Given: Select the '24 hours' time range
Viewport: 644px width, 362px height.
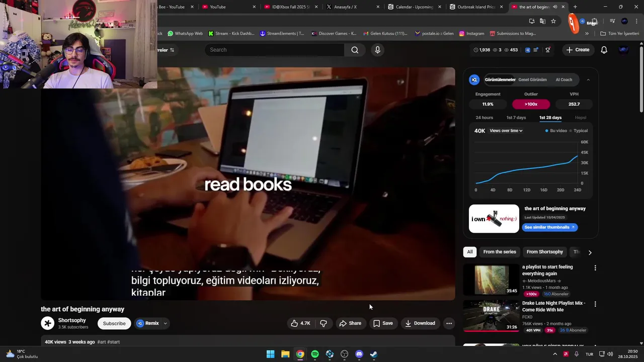Looking at the screenshot, I should pyautogui.click(x=484, y=118).
